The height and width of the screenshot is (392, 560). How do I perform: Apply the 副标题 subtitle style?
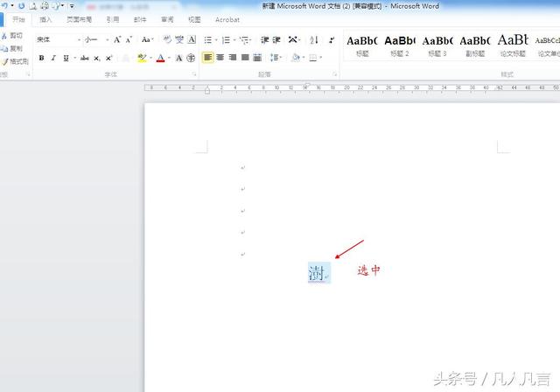pos(475,45)
